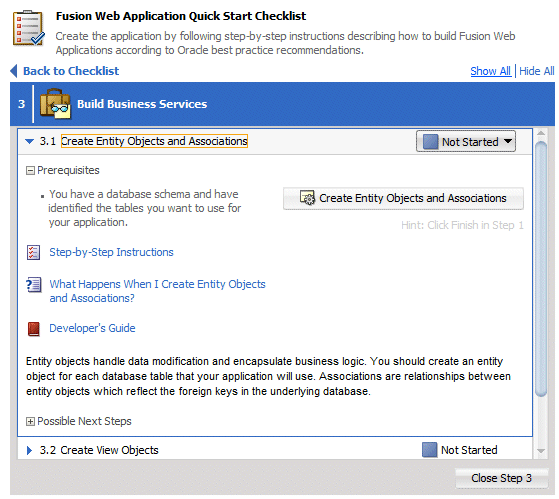Collapse the Prerequisites section
This screenshot has height=499, width=559.
point(30,171)
